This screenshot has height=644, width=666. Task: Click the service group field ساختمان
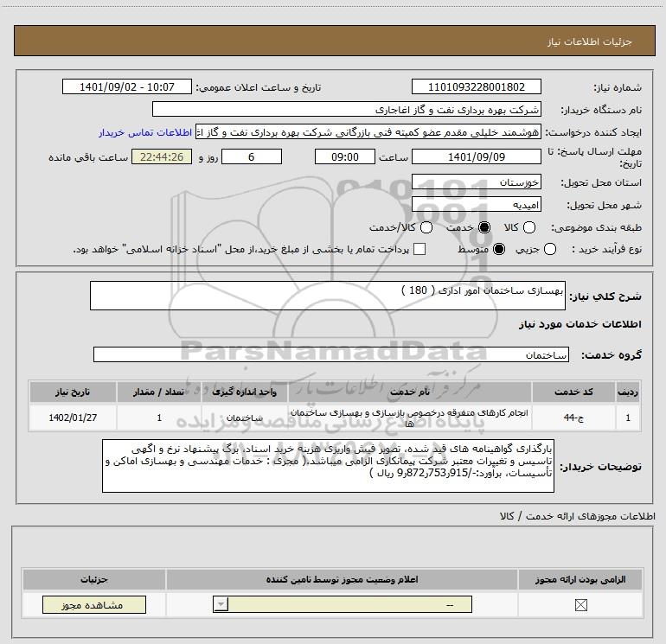click(331, 354)
